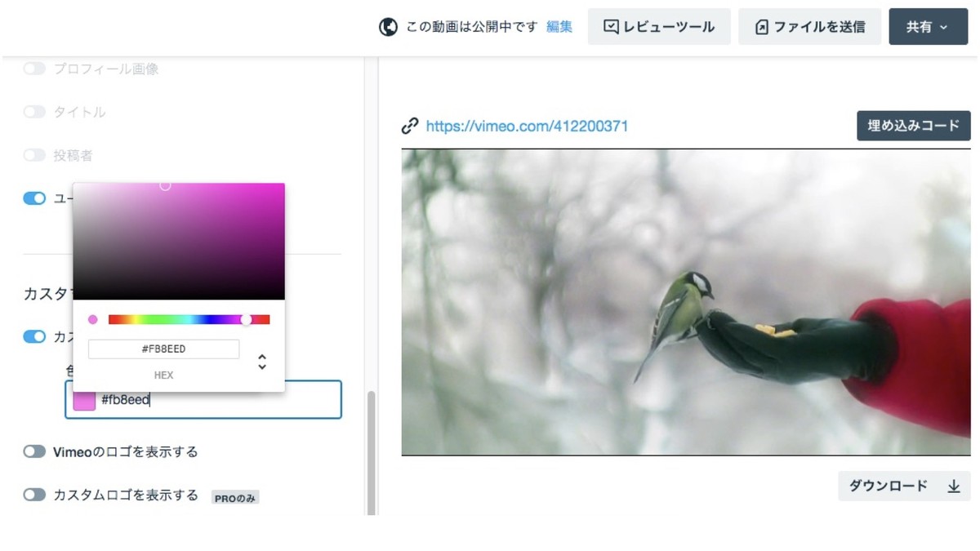Click the 編集 link
980x551 pixels.
(559, 27)
